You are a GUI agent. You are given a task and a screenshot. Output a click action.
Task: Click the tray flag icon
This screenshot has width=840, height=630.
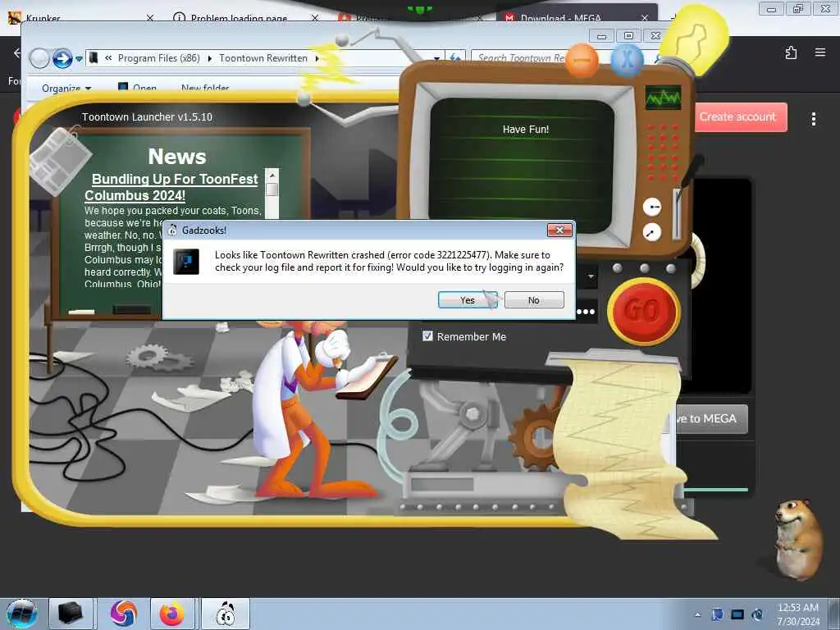coord(717,614)
